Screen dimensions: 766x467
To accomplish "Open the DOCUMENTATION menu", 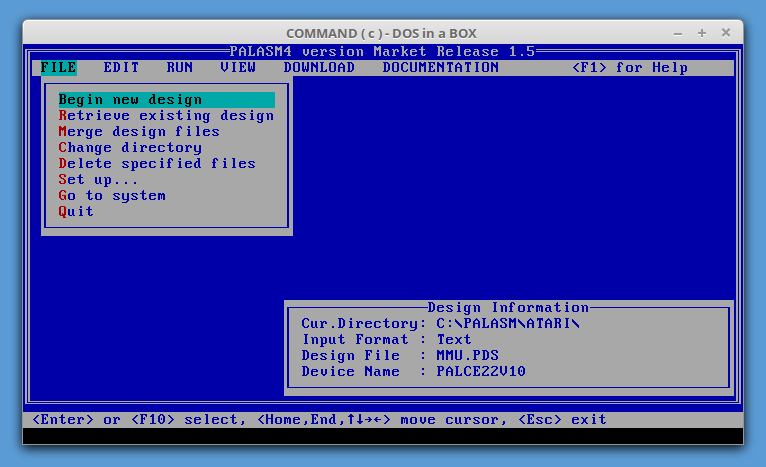I will pos(440,68).
